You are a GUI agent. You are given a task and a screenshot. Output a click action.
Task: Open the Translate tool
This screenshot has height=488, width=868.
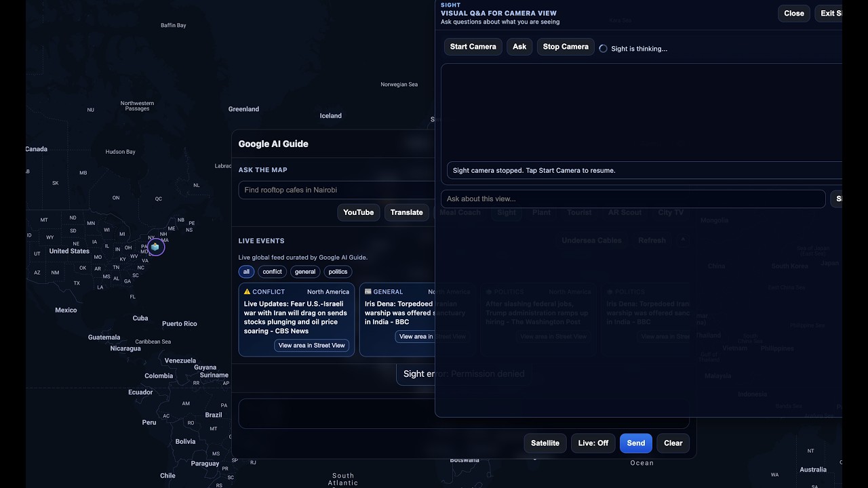click(406, 213)
